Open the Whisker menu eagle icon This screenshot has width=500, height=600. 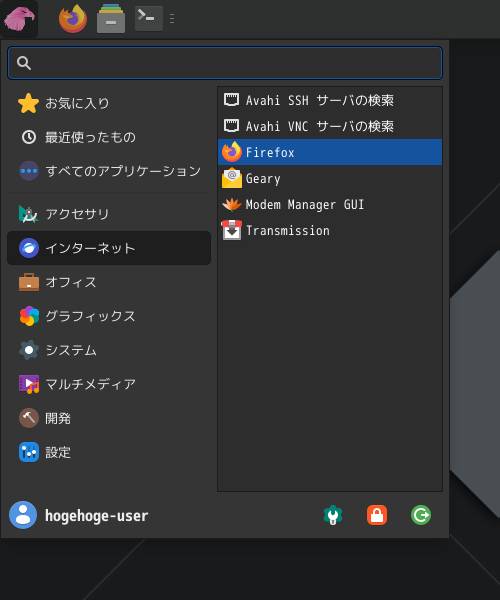point(19,18)
